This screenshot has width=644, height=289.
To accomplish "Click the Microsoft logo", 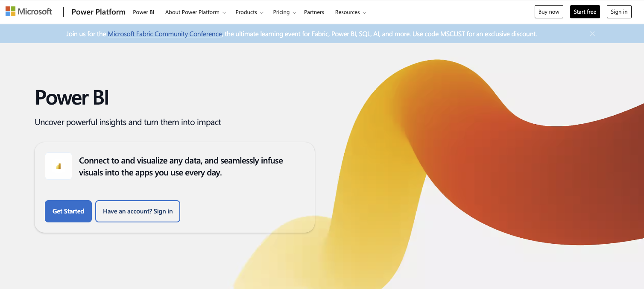I will 29,12.
